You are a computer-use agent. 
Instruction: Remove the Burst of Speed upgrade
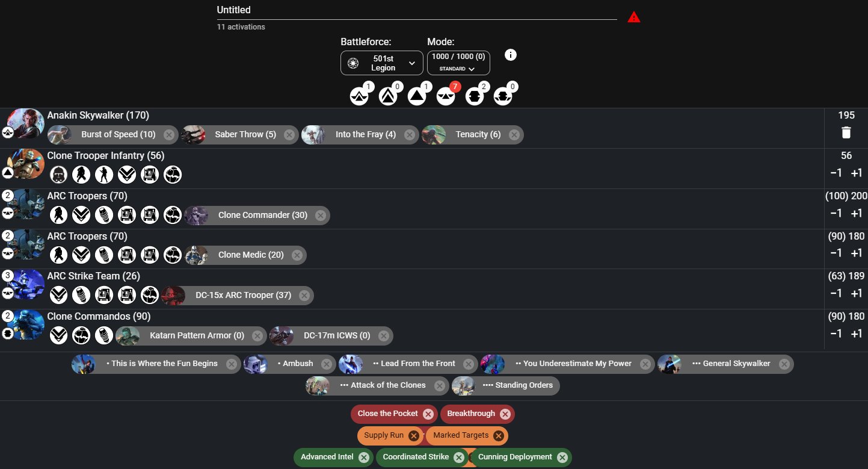(169, 135)
